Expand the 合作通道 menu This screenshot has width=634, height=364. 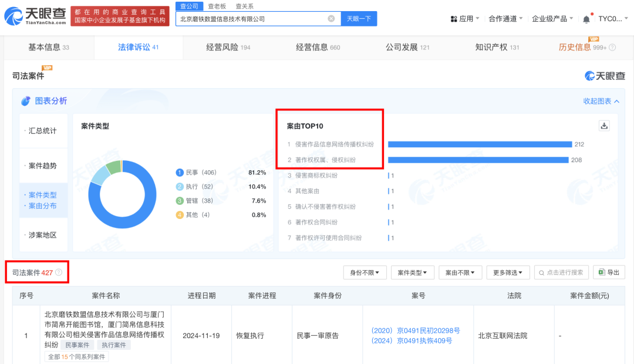point(505,19)
